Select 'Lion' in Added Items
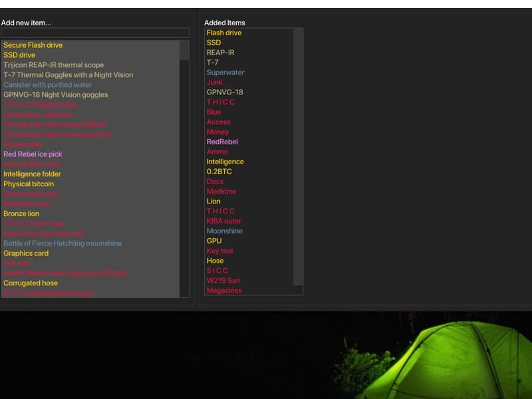 coord(213,201)
